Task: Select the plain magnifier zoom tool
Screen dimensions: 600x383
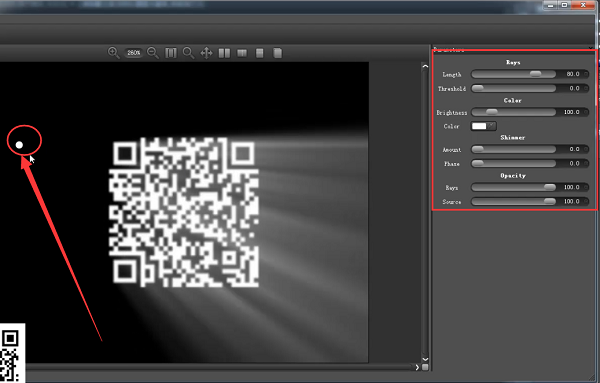Action: [188, 53]
